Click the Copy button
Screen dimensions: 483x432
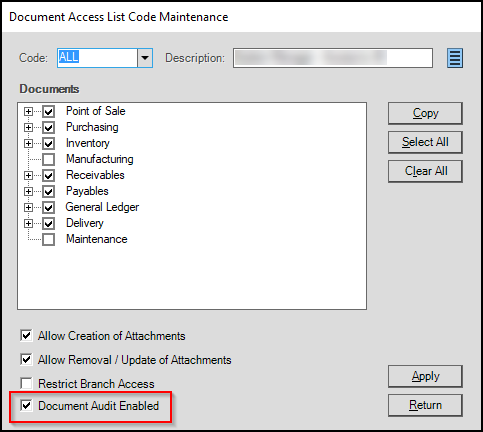[425, 113]
